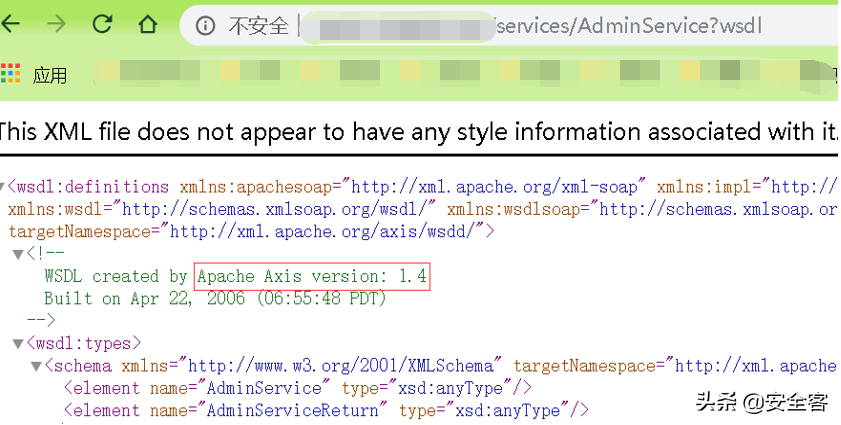
Task: Collapse the wsdl:definitions root node
Action: tap(3, 187)
